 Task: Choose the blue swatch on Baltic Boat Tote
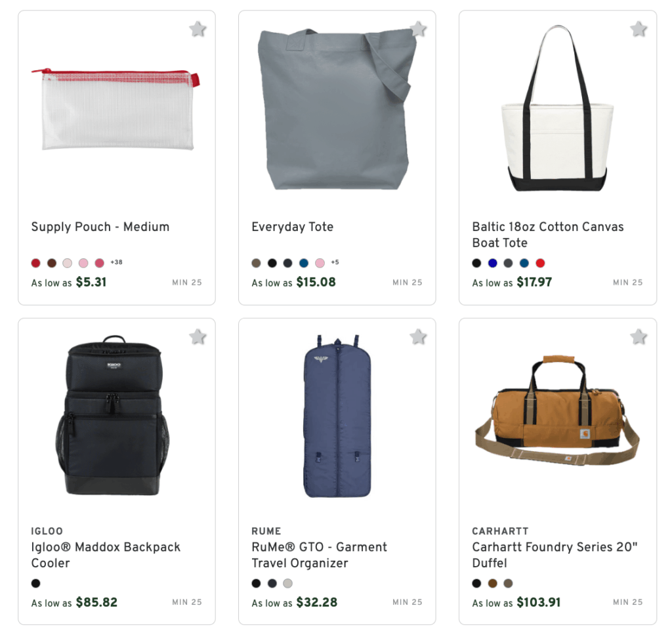pyautogui.click(x=492, y=262)
